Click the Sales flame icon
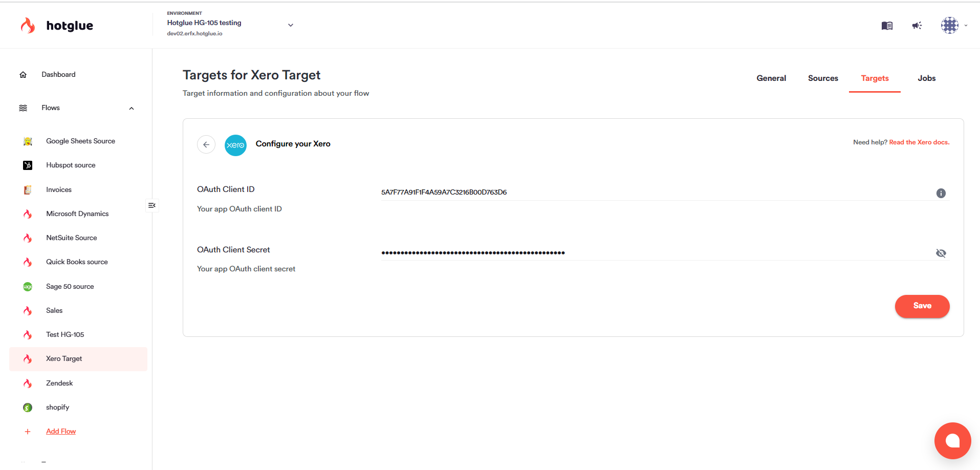 pos(28,311)
